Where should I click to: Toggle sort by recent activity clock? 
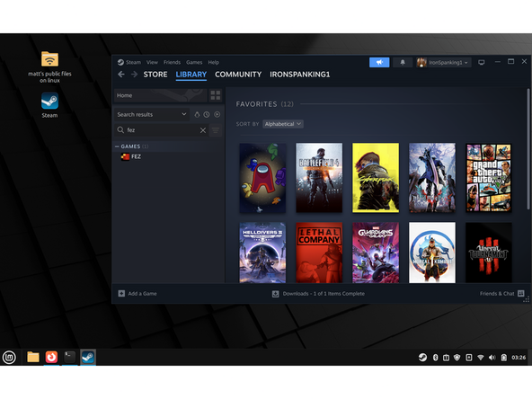click(207, 115)
